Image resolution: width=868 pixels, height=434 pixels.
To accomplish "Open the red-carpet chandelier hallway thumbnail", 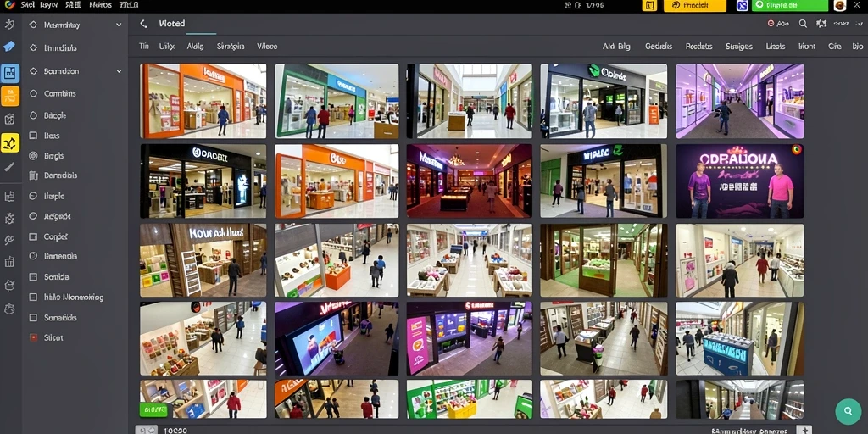I will 470,181.
